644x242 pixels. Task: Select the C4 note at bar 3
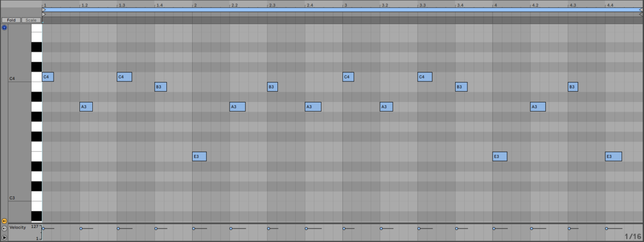[348, 77]
